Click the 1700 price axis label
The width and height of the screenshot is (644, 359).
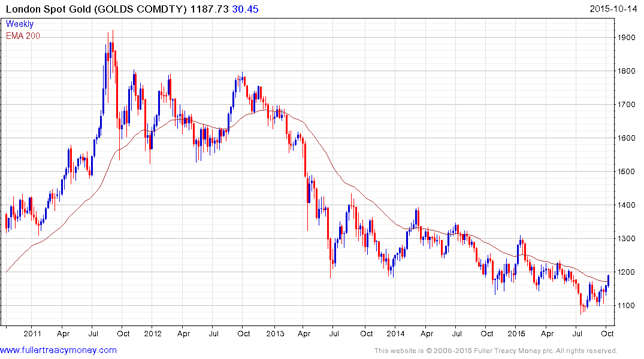pos(627,105)
